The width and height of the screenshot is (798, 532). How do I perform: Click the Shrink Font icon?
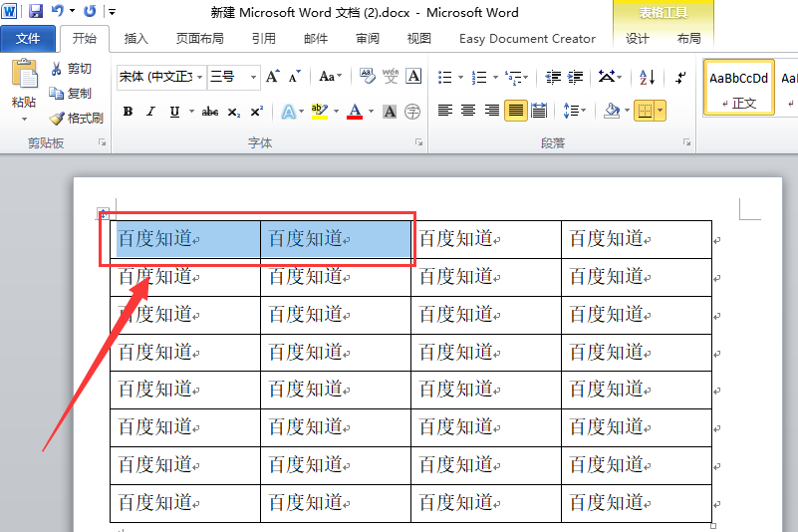tap(294, 77)
